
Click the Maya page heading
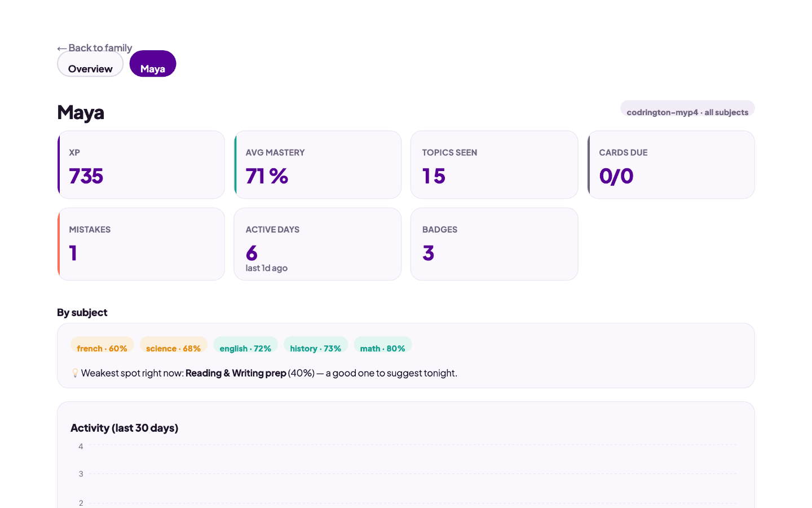click(x=81, y=112)
